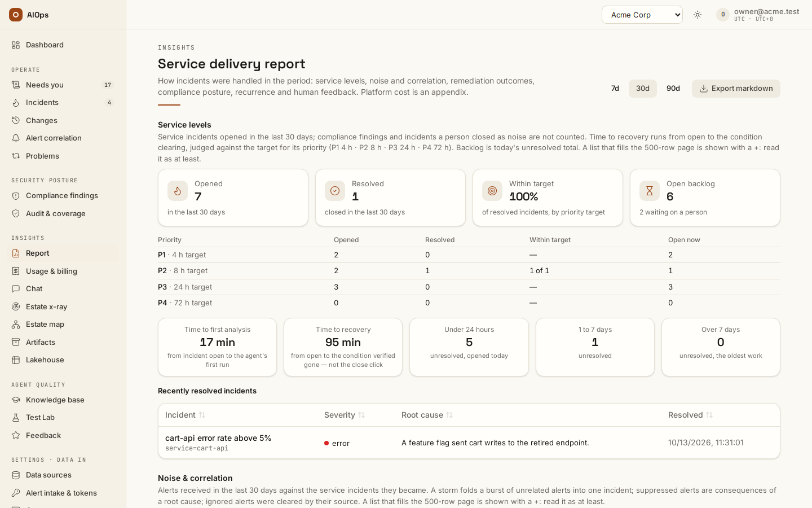The height and width of the screenshot is (508, 812).
Task: Click the Chat bubble icon
Action: coord(16,289)
